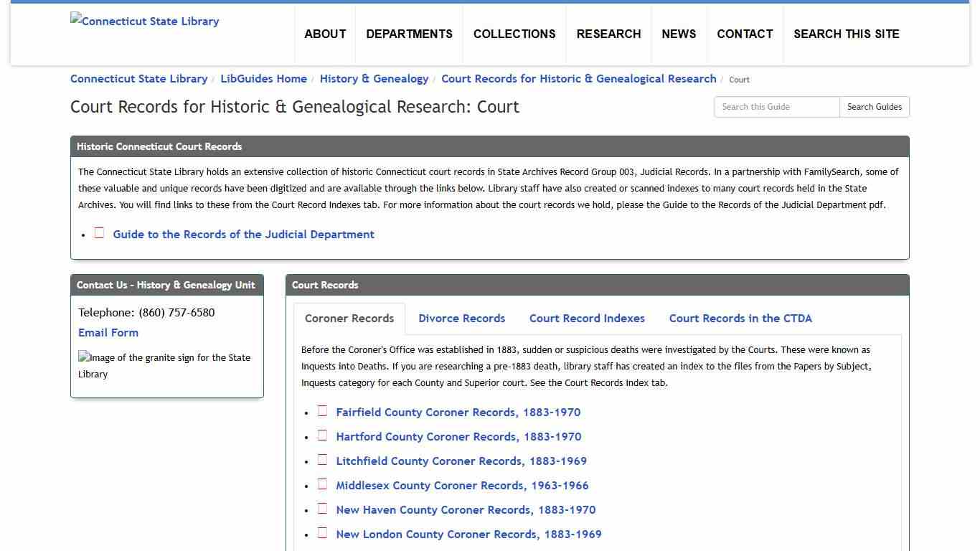Click inside the Search this Guide field

pyautogui.click(x=776, y=106)
